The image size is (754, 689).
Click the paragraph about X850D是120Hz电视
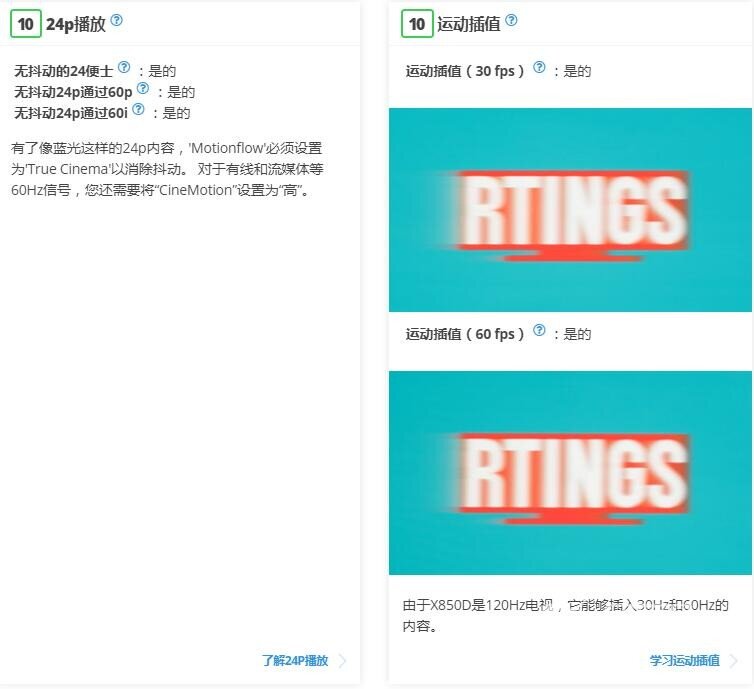(566, 615)
